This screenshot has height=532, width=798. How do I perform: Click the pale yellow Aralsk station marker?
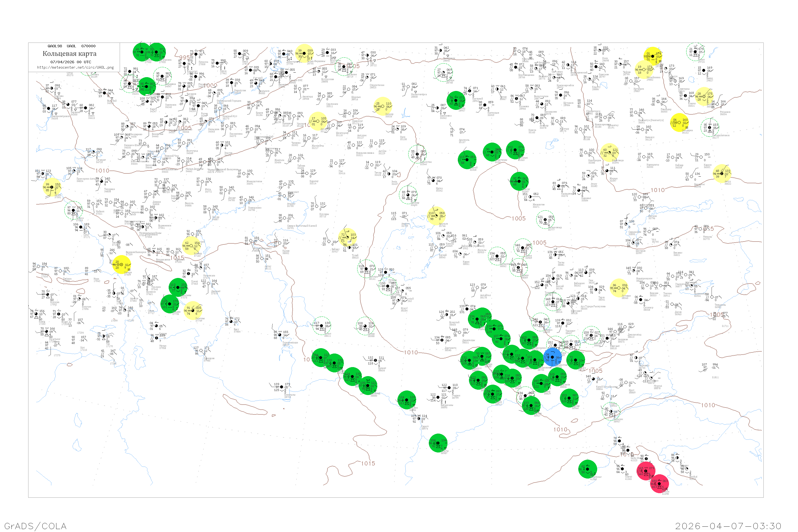click(x=436, y=216)
